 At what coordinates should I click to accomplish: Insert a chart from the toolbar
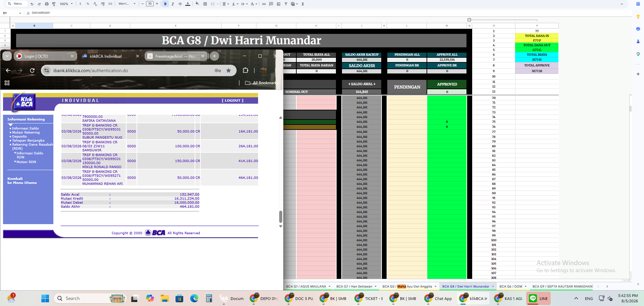point(279,4)
